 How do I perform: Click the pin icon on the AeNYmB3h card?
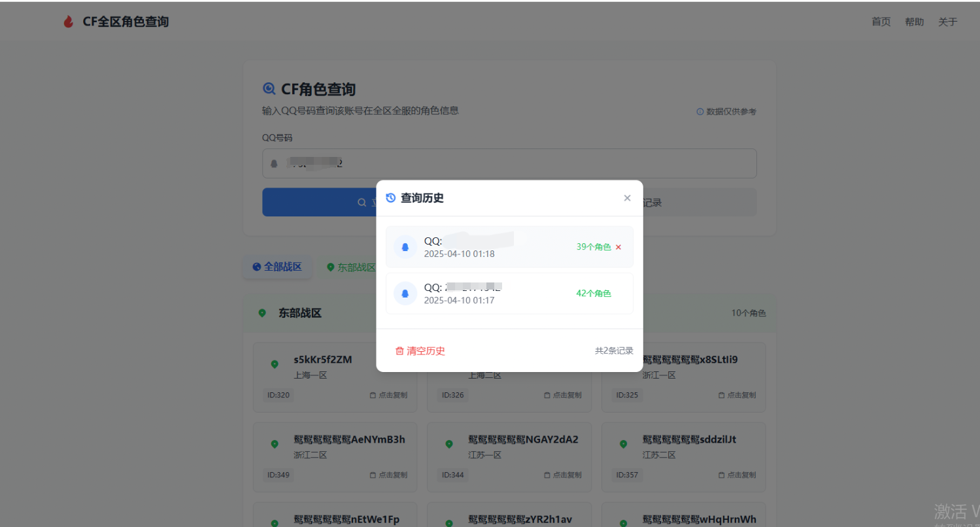(275, 444)
